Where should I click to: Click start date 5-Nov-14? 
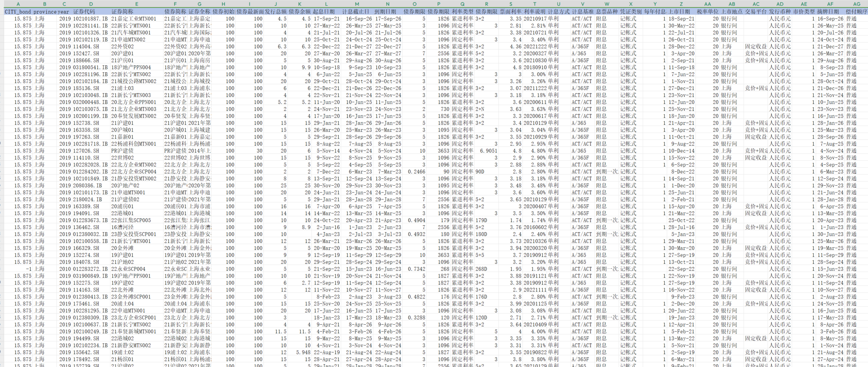tap(326, 151)
